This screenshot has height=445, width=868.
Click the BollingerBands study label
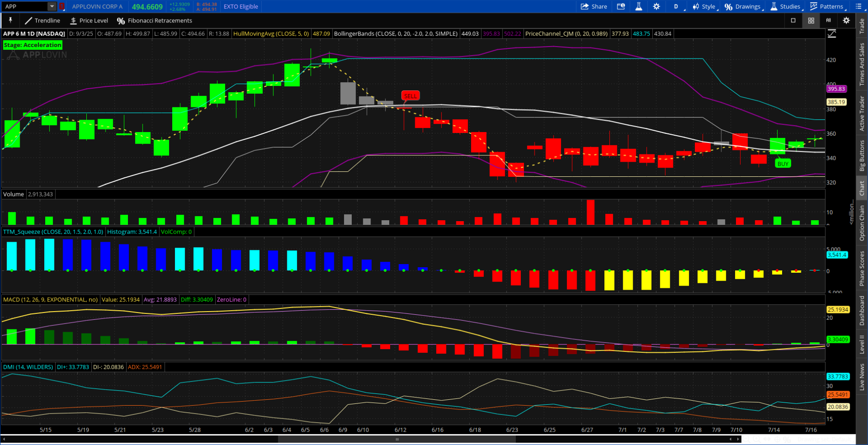click(396, 34)
